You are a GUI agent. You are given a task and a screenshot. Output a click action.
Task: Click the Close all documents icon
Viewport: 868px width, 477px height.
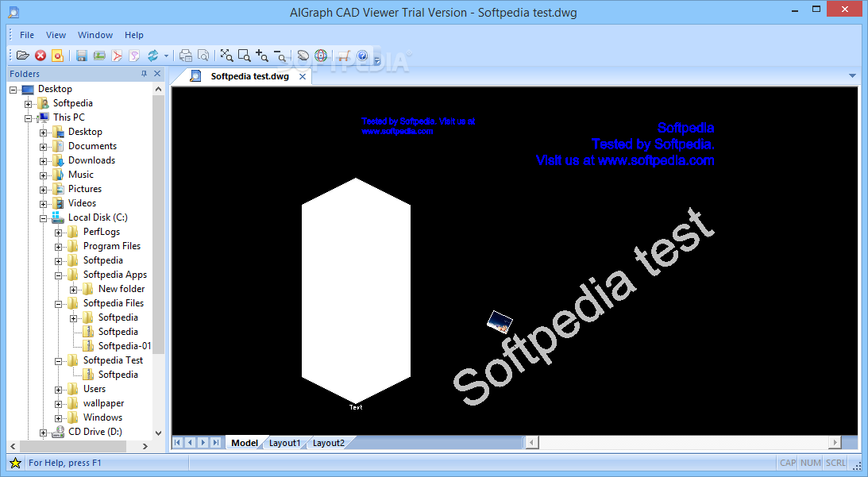[57, 56]
